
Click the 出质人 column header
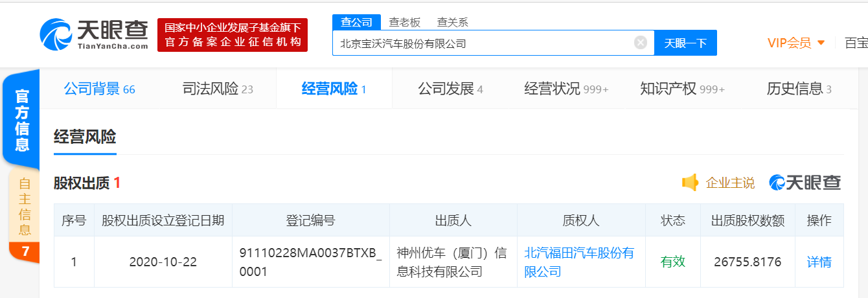[x=453, y=220]
